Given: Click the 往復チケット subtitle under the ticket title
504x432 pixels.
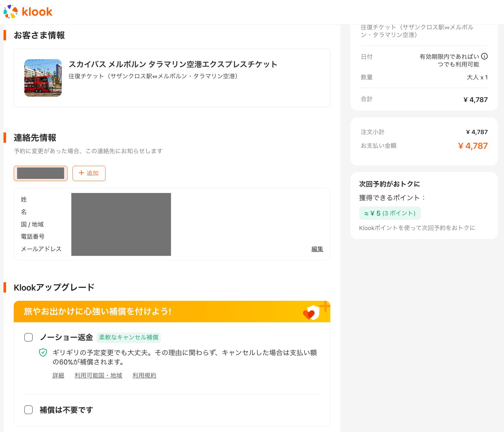Looking at the screenshot, I should tap(153, 76).
